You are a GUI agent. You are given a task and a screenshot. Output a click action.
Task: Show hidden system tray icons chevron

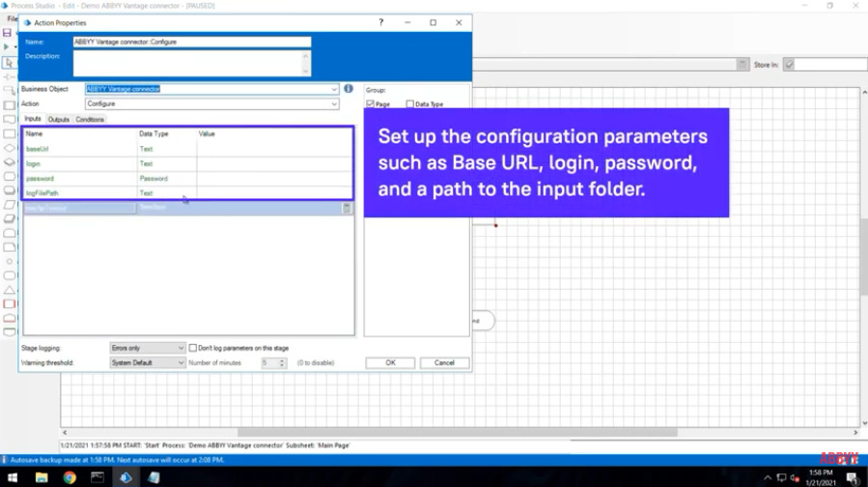768,477
